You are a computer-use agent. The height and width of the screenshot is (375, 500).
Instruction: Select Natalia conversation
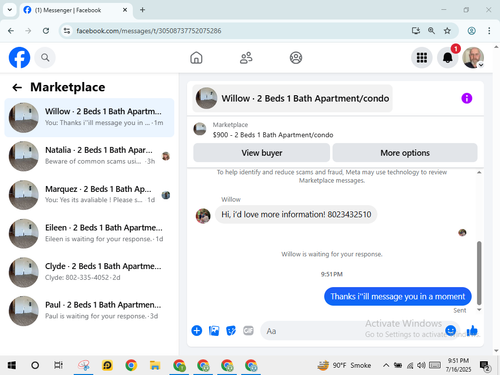(x=89, y=156)
